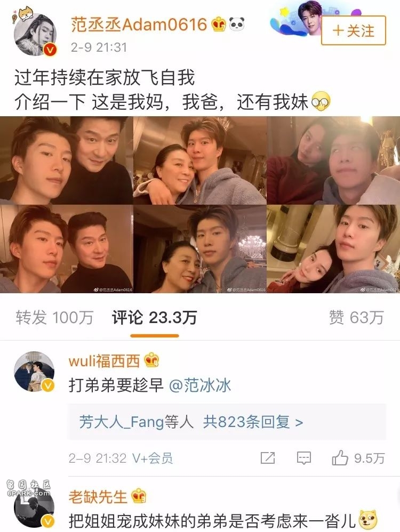The image size is (400, 532).
Task: Tap crown badge next to wuli福西西
Action: point(151,360)
